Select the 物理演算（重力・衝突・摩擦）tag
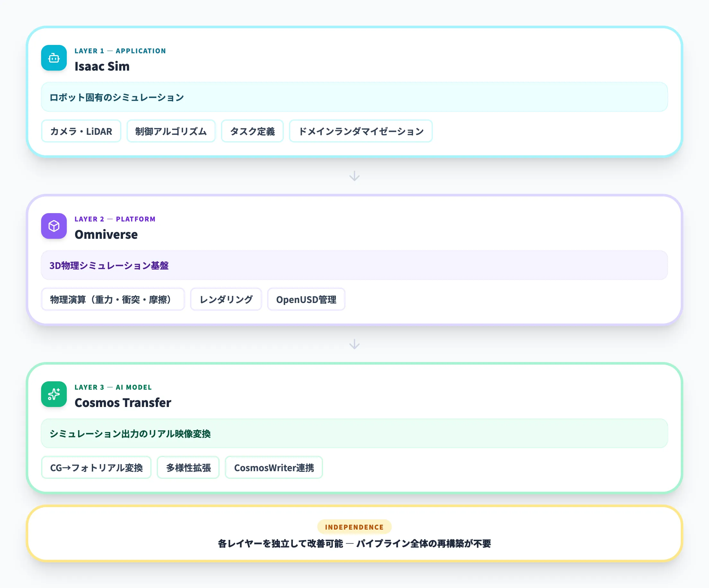The width and height of the screenshot is (709, 588). (113, 299)
